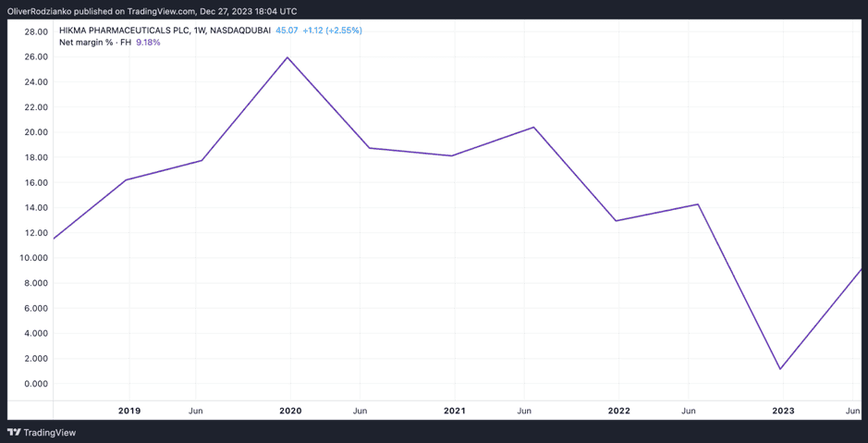Click the 45.07 last price value
Viewport: 868px width, 443px height.
(x=287, y=31)
